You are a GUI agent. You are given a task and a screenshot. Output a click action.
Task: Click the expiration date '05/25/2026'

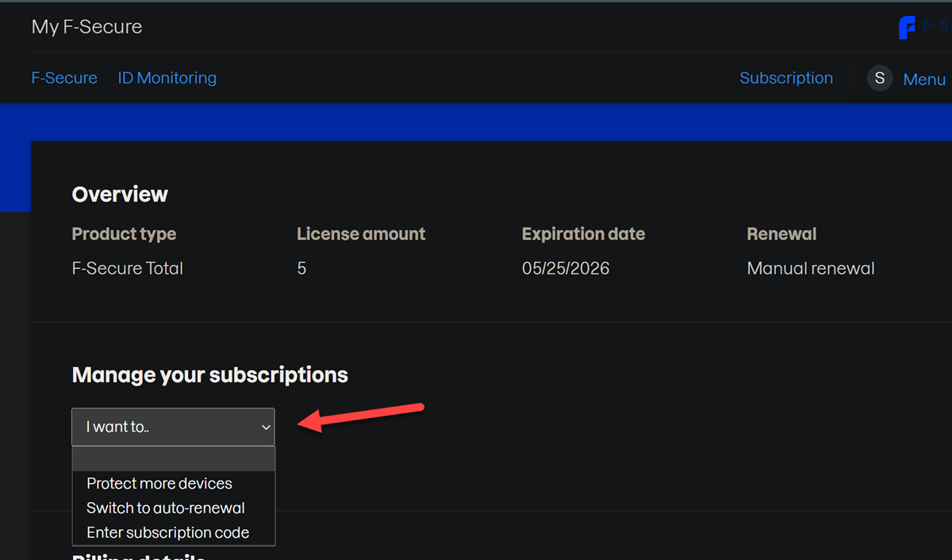click(x=566, y=268)
